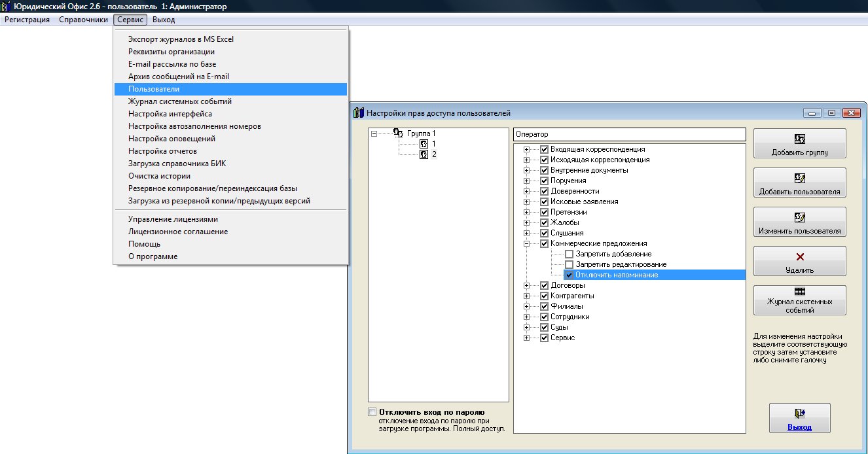868x454 pixels.
Task: Click the Оператор name input field
Action: pos(630,134)
